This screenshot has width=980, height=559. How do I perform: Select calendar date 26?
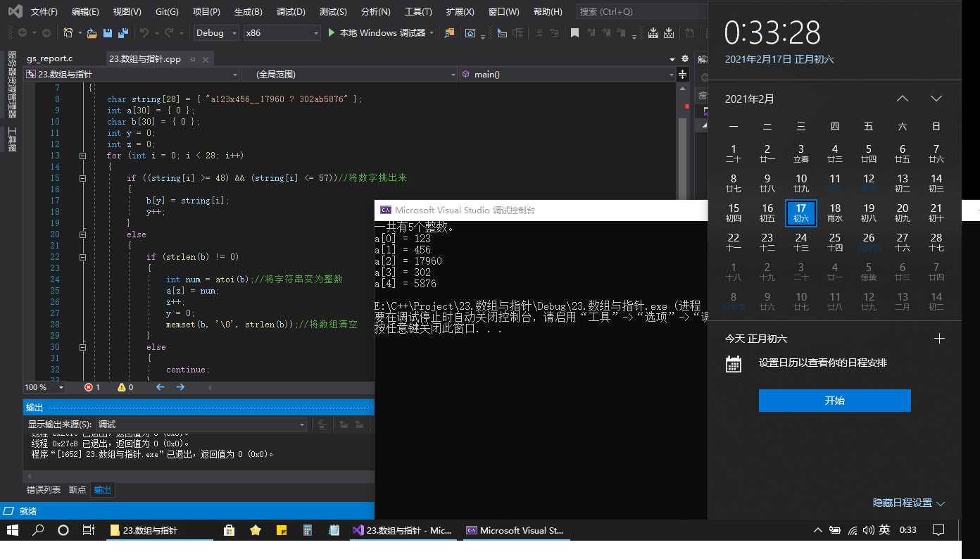[869, 242]
